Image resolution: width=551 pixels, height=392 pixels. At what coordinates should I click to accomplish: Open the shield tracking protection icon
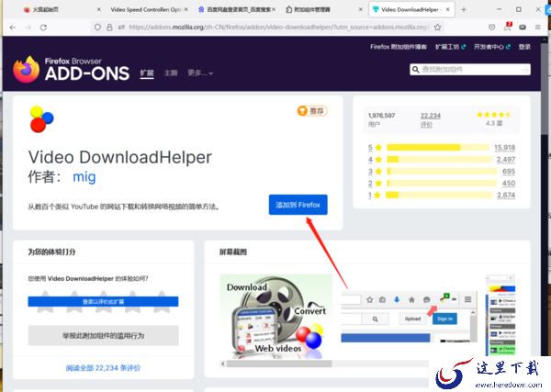pyautogui.click(x=97, y=27)
